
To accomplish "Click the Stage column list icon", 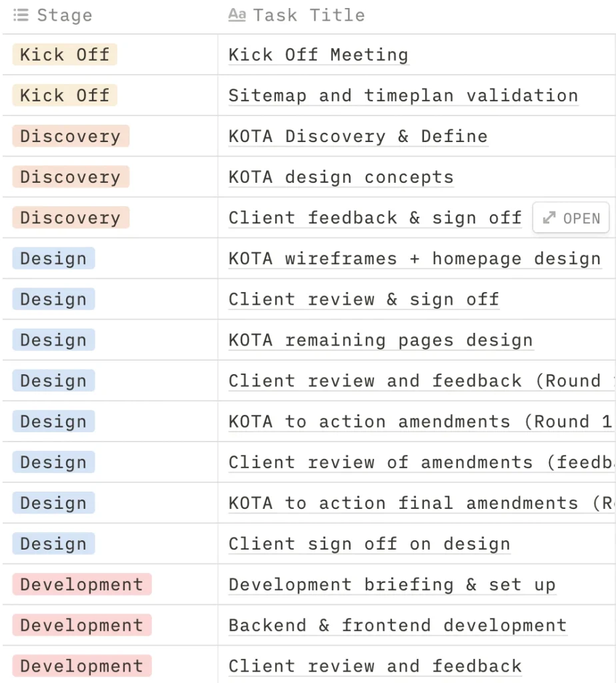I will 21,15.
